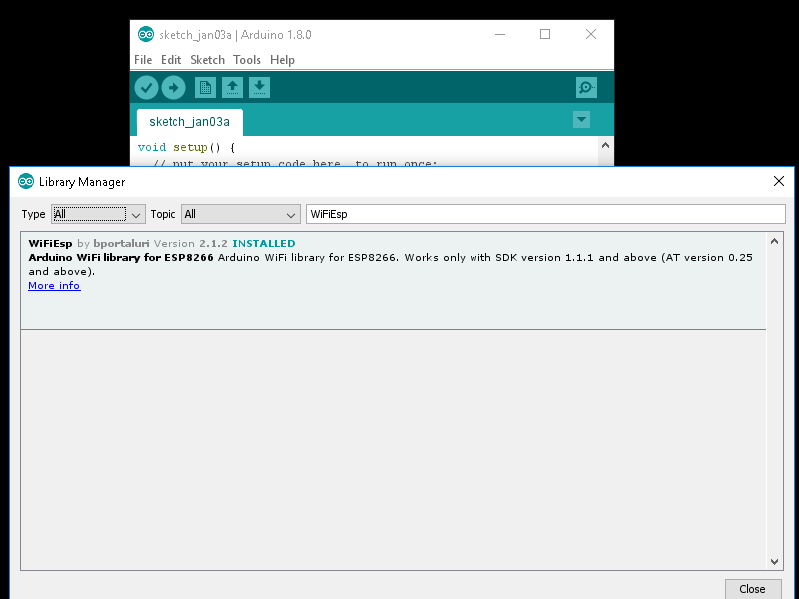Open the File menu
Image resolution: width=799 pixels, height=599 pixels.
pyautogui.click(x=143, y=60)
